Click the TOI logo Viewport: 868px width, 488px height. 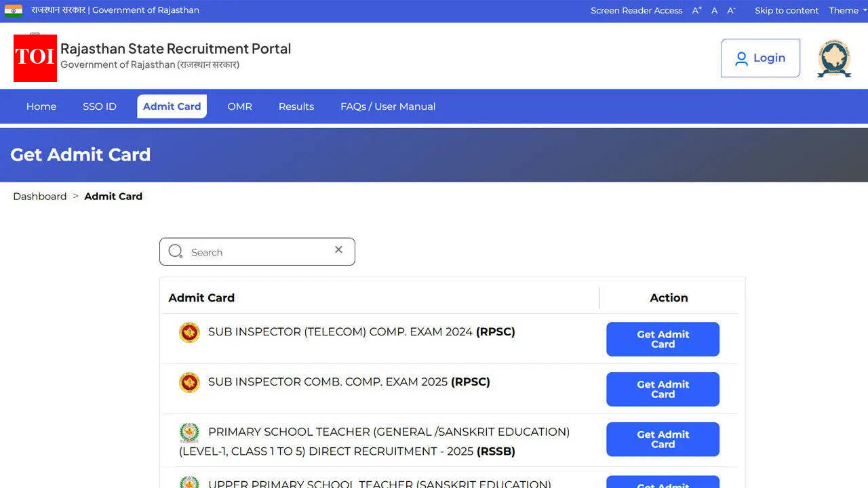point(35,58)
